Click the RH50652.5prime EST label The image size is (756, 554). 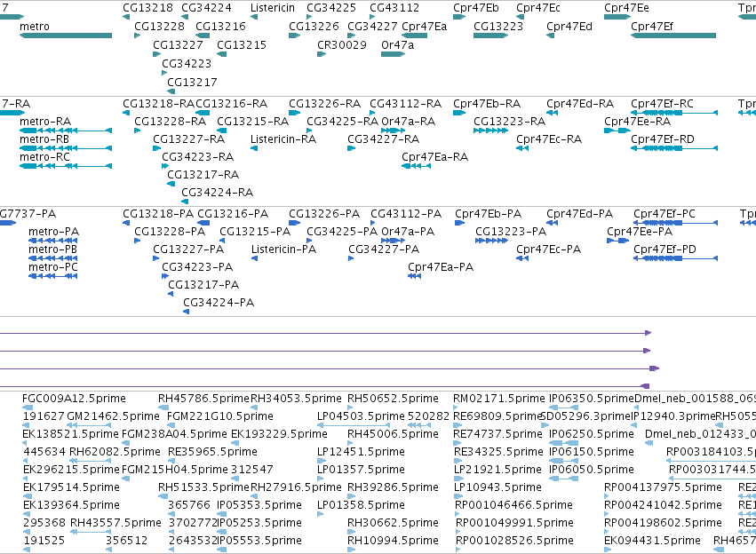tap(393, 399)
